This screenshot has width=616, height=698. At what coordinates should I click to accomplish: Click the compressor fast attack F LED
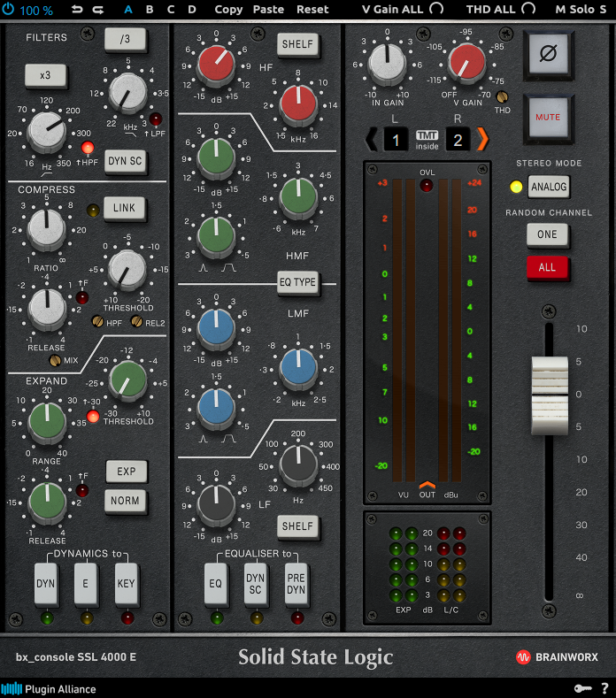click(x=82, y=297)
